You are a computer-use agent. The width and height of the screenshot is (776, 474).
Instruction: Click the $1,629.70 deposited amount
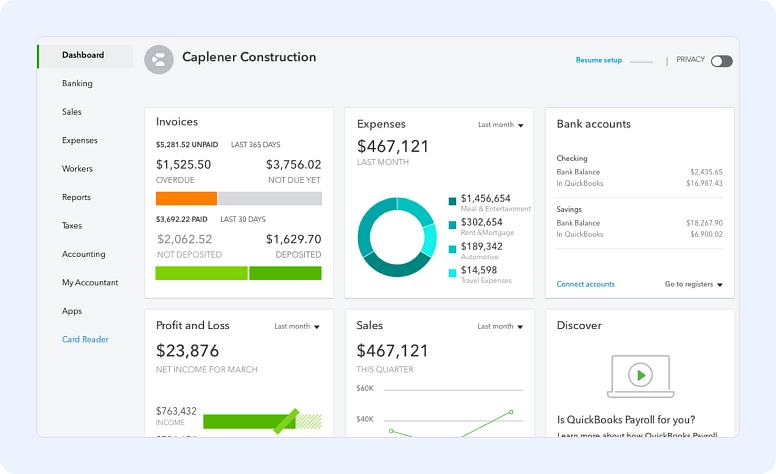(x=293, y=239)
